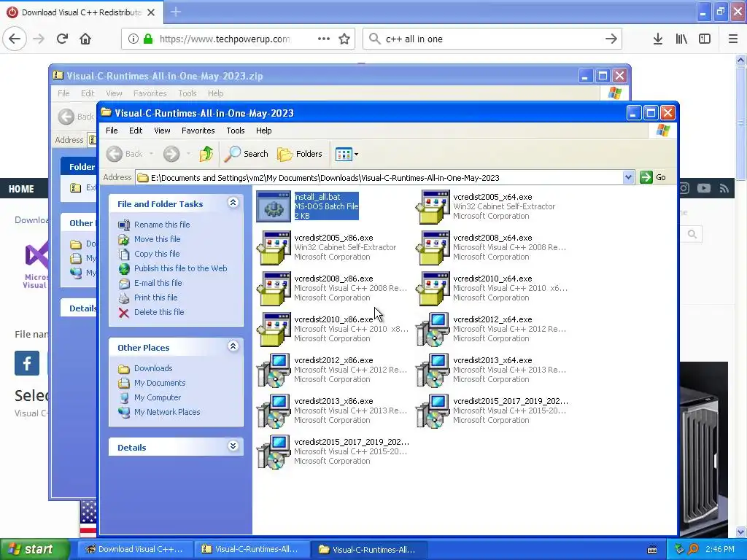The height and width of the screenshot is (560, 747).
Task: Click HOME on the website nav
Action: [x=21, y=189]
